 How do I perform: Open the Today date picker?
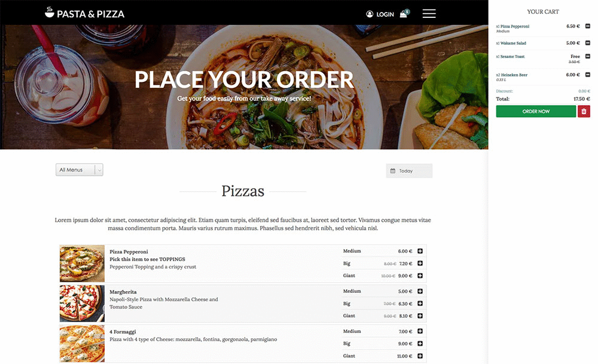[x=409, y=171]
